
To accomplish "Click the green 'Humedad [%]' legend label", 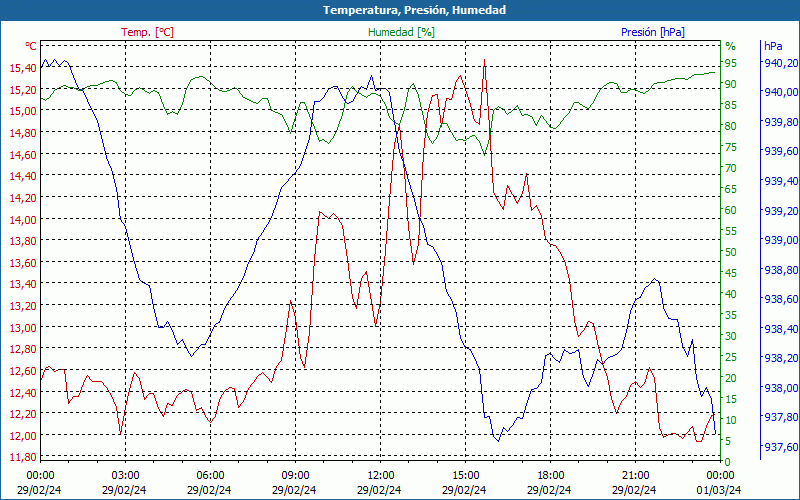I will (x=402, y=32).
